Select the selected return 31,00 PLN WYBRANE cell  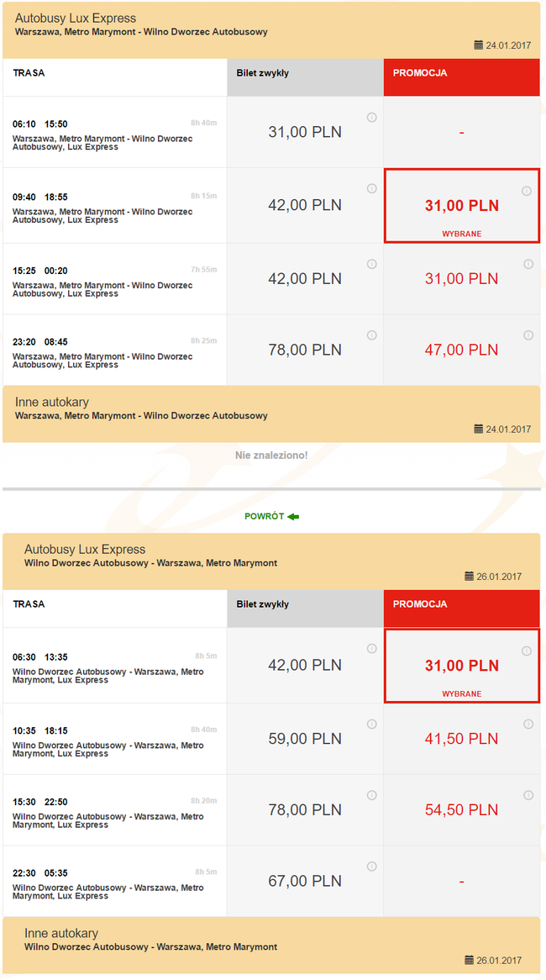[462, 666]
